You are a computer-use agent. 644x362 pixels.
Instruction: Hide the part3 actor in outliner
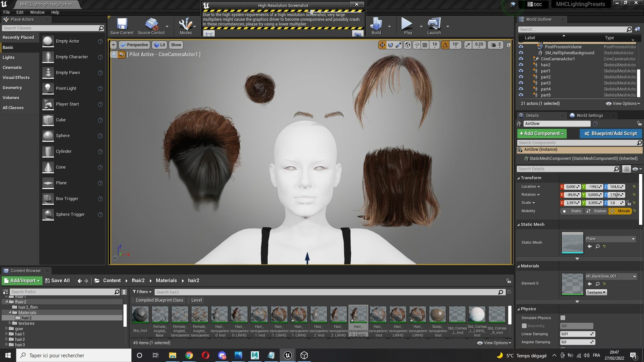521,83
